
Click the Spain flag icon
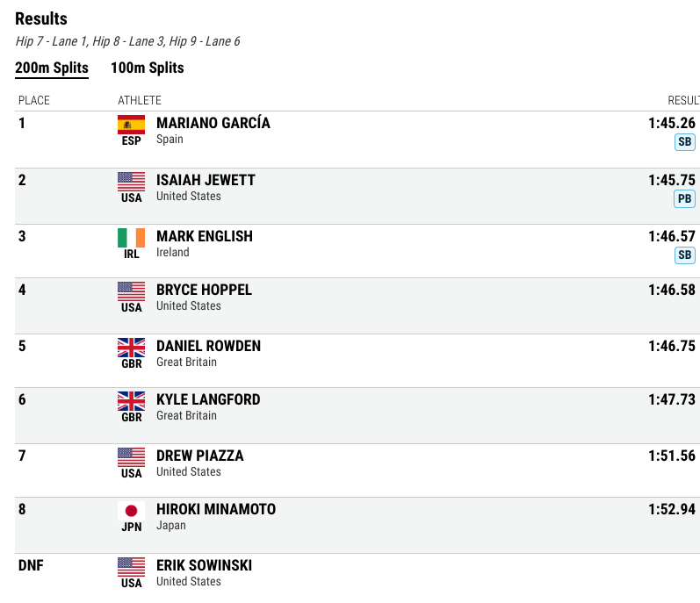coord(131,125)
